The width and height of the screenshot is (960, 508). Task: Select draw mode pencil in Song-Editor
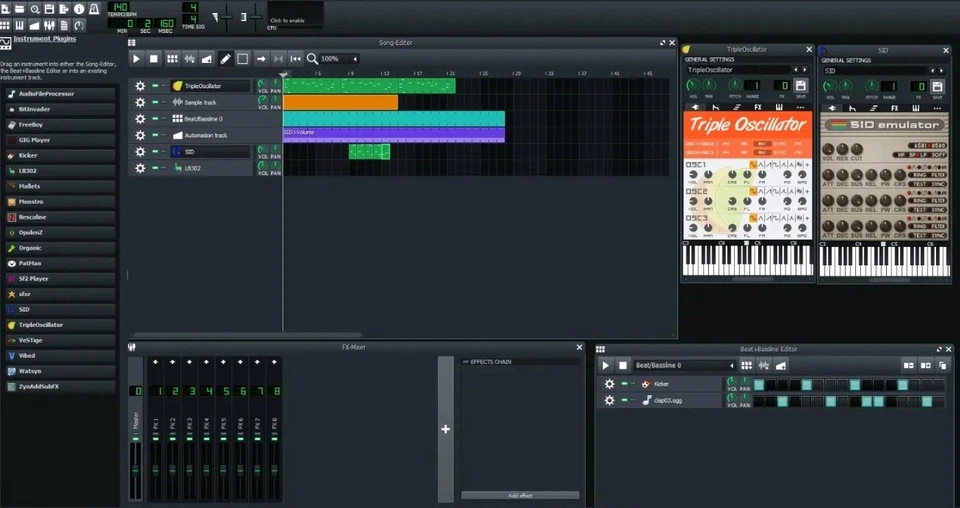coord(225,59)
